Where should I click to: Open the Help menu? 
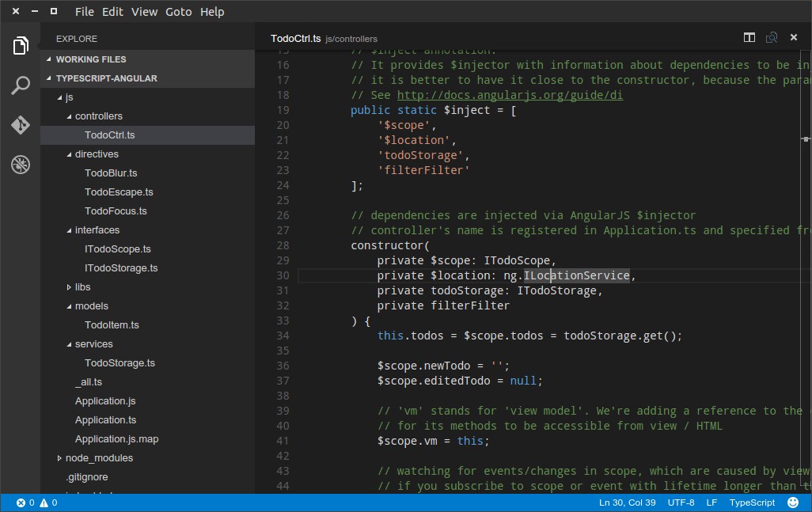[212, 11]
